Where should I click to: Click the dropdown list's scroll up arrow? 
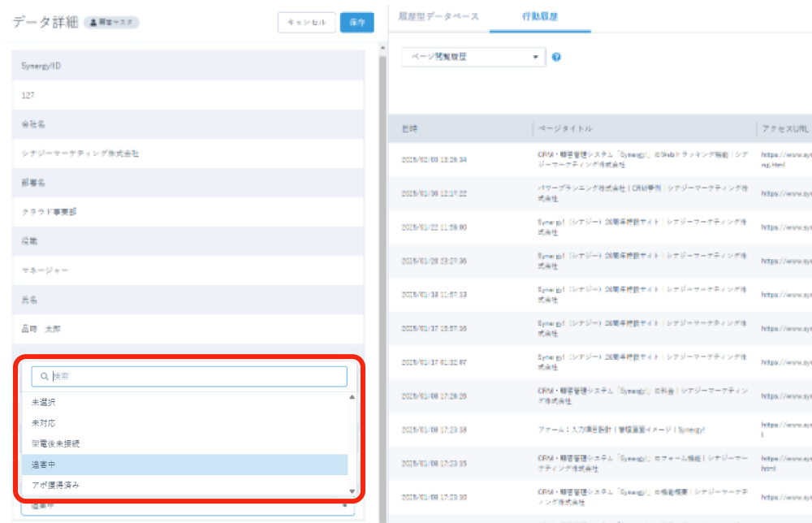click(x=352, y=397)
